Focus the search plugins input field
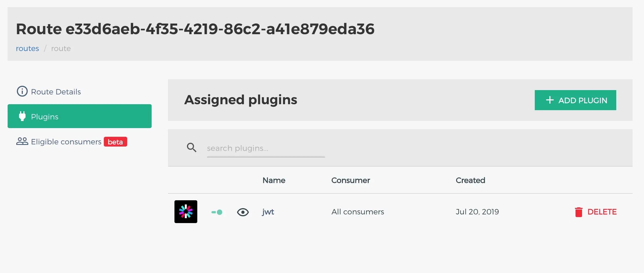This screenshot has width=644, height=273. coord(265,148)
